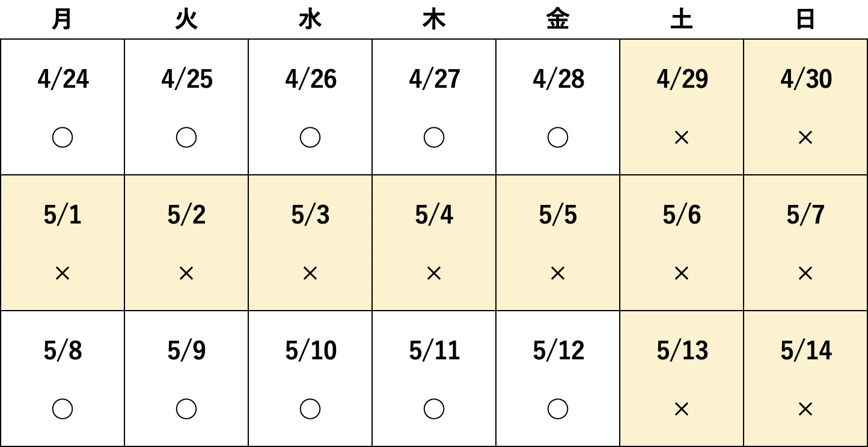This screenshot has height=447, width=868.
Task: Click the cross mark under 4/29
Action: click(681, 138)
